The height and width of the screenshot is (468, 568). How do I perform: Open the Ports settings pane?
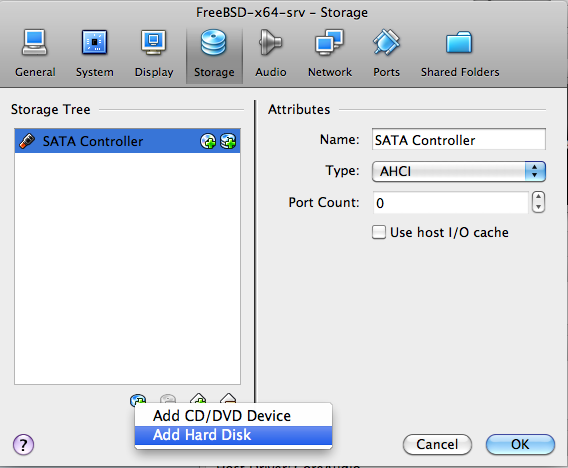tap(386, 54)
